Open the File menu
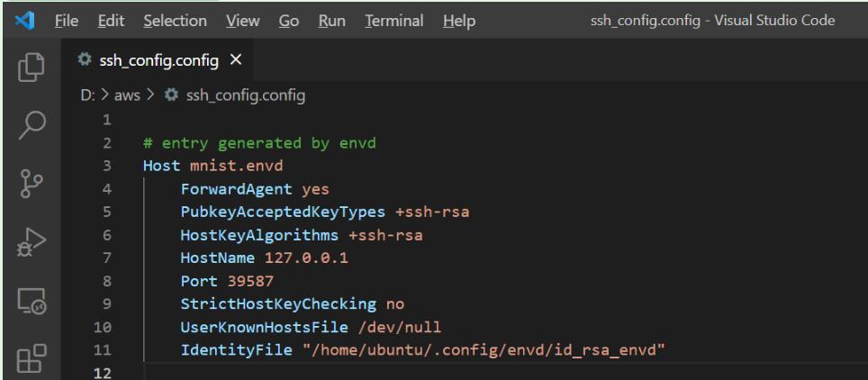The image size is (868, 380). point(67,21)
